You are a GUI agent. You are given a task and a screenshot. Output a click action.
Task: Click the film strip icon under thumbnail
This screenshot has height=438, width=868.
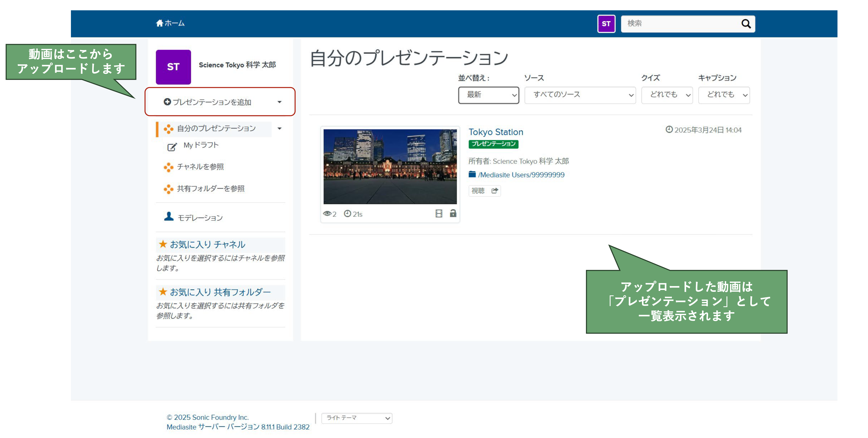pyautogui.click(x=439, y=213)
